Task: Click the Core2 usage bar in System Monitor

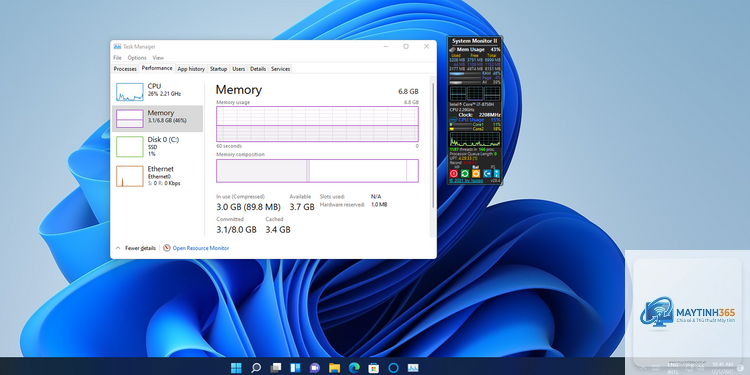Action: (x=461, y=129)
